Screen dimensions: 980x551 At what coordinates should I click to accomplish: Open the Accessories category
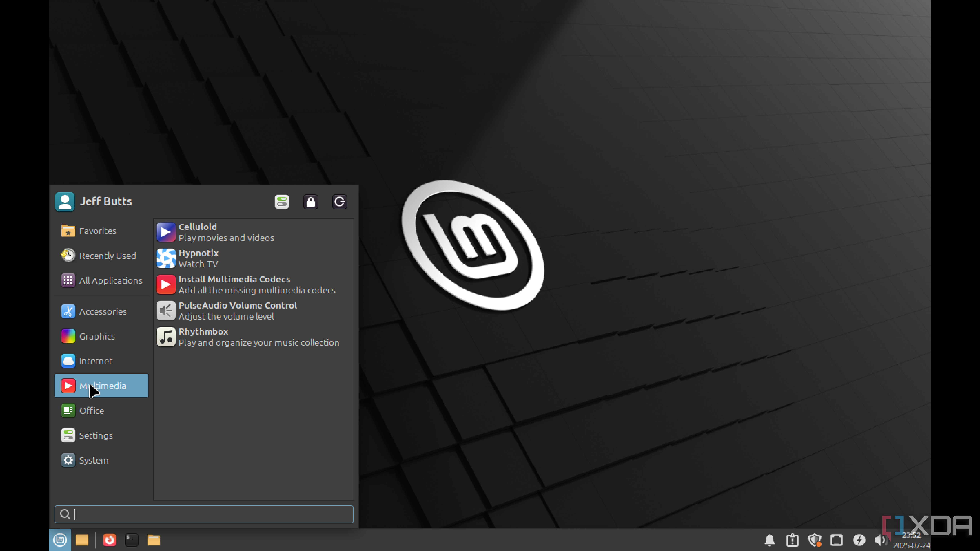click(x=102, y=311)
